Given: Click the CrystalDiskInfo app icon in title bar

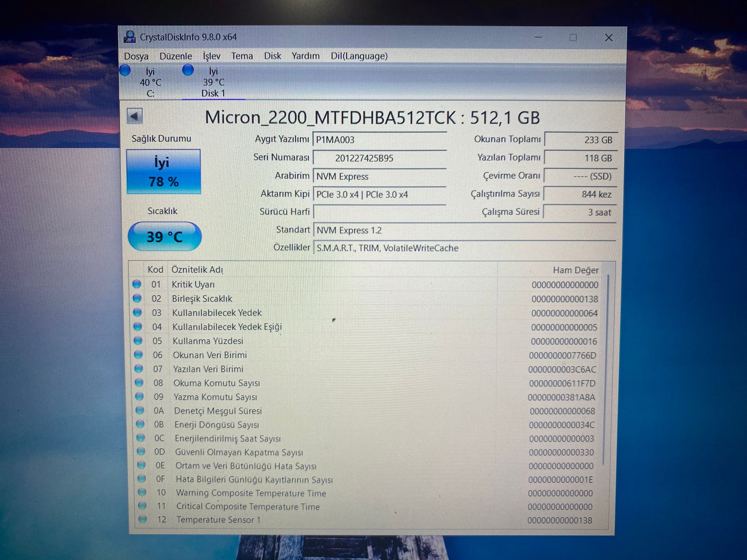Looking at the screenshot, I should tap(129, 37).
